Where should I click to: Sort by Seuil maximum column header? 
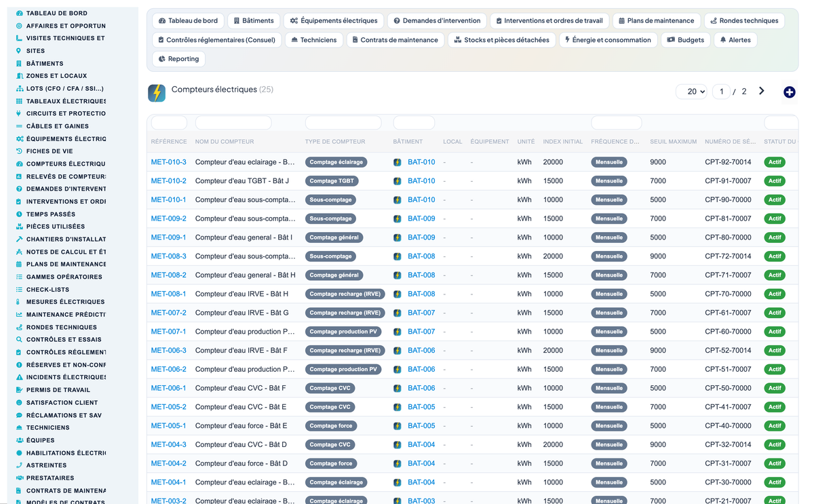pyautogui.click(x=674, y=142)
